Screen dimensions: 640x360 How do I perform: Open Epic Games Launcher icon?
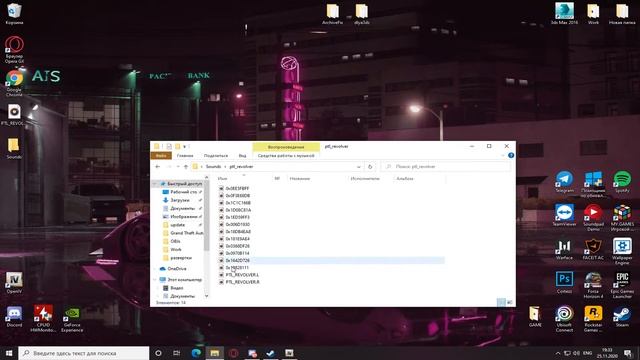tap(622, 285)
